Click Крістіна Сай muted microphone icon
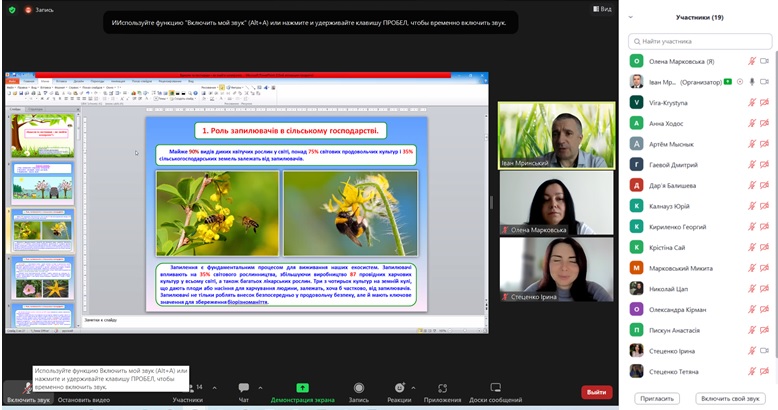This screenshot has width=778, height=410. point(752,247)
